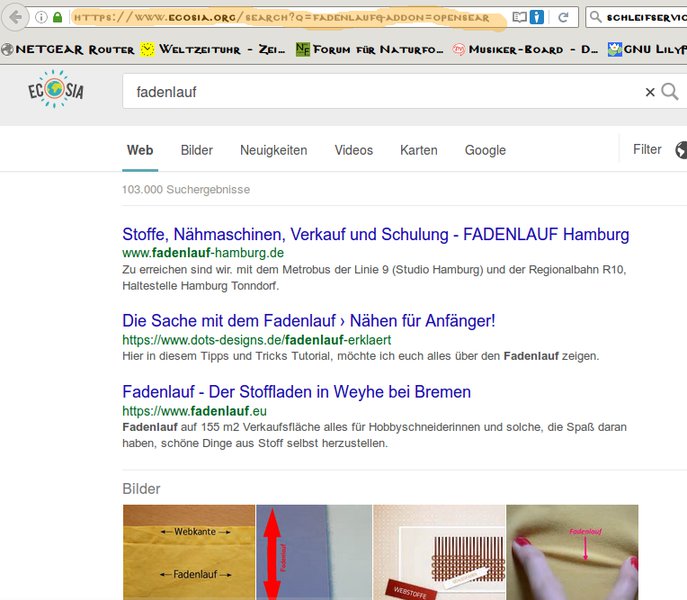
Task: Open the red double-arrow Fadenlauf image
Action: click(x=314, y=552)
